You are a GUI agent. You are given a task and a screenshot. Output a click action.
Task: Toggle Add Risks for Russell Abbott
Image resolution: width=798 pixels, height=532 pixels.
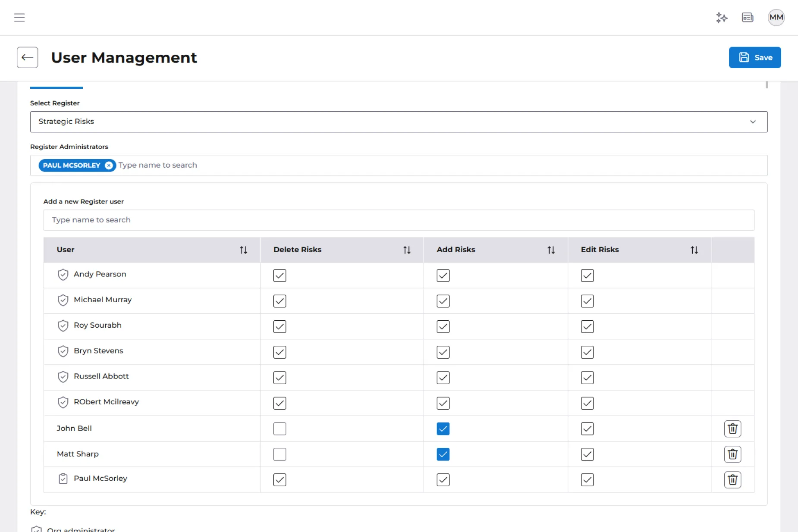[443, 378]
